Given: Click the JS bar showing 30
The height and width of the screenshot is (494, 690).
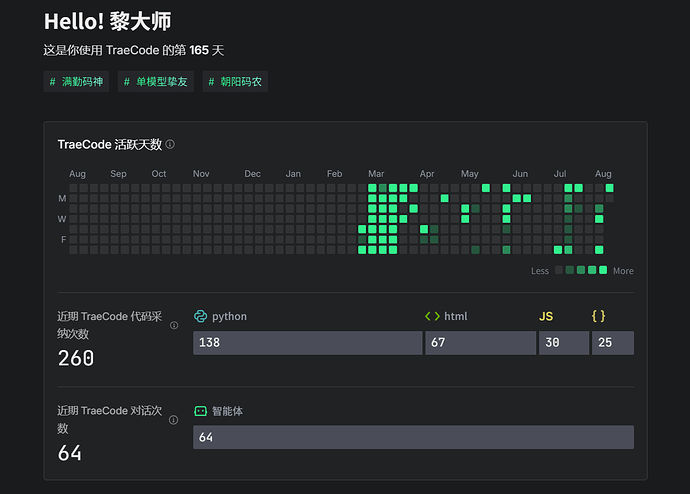Looking at the screenshot, I should pyautogui.click(x=564, y=343).
